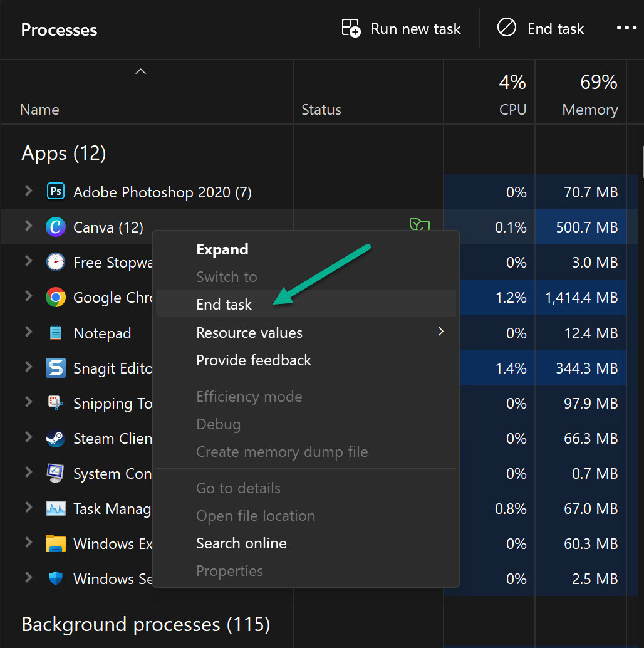The height and width of the screenshot is (648, 644).
Task: Select Search online in the context menu
Action: (306, 543)
